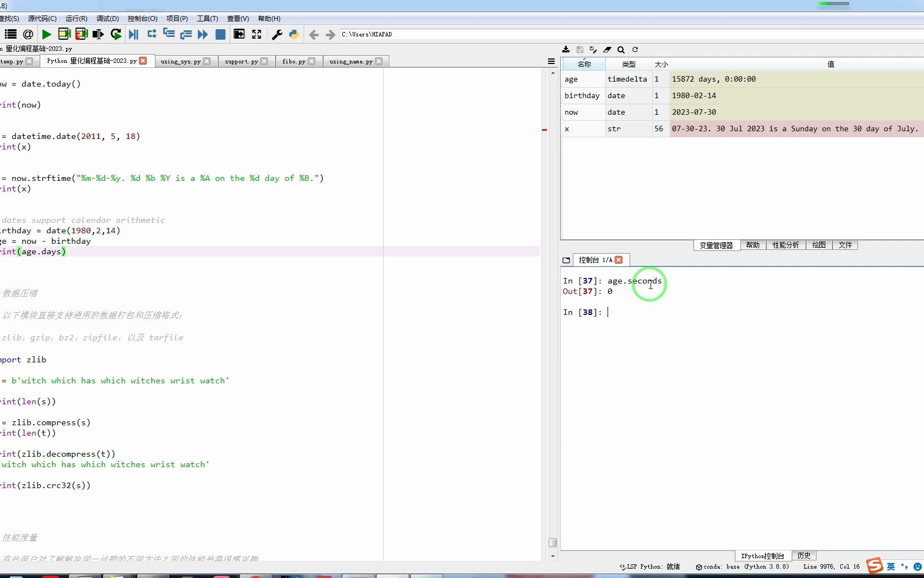
Task: Open preferences with the wrench icon
Action: click(277, 34)
